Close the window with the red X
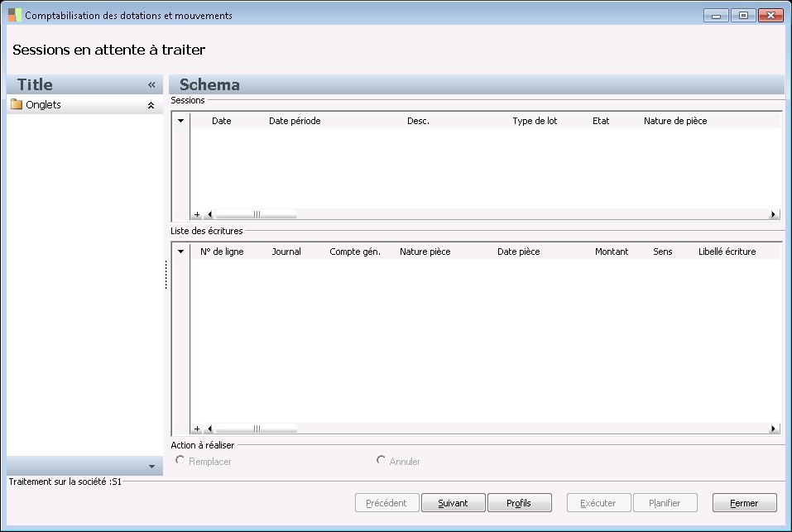 click(770, 16)
